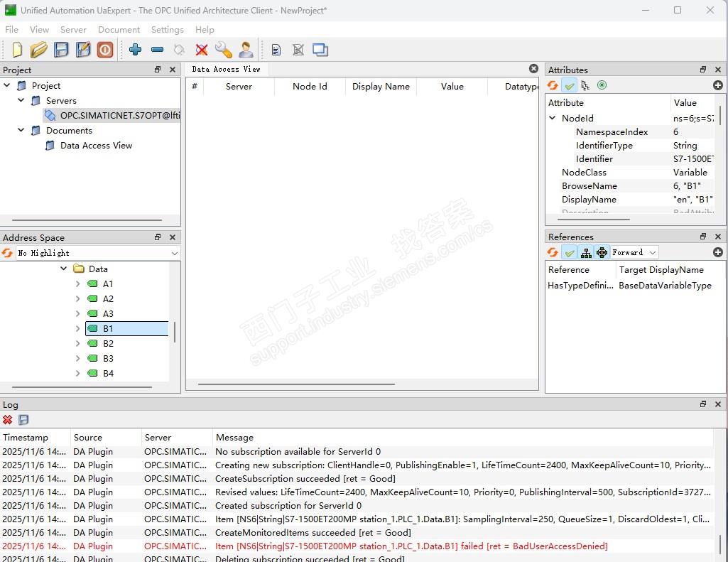Select the B3 variable node
The width and height of the screenshot is (728, 562).
[108, 358]
